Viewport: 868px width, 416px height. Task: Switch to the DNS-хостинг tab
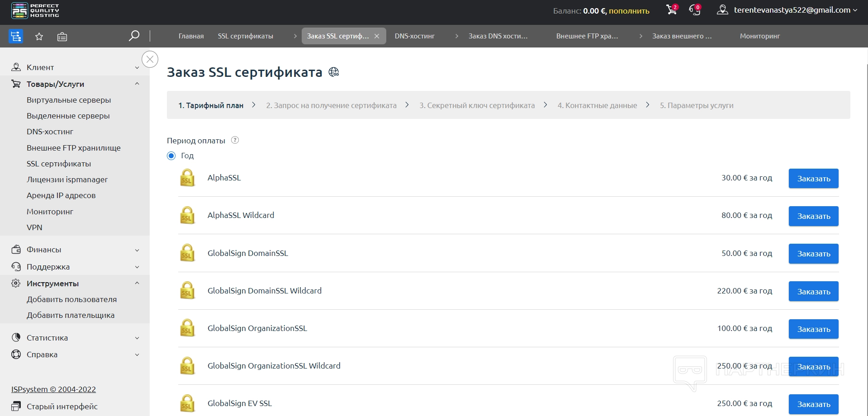click(415, 36)
